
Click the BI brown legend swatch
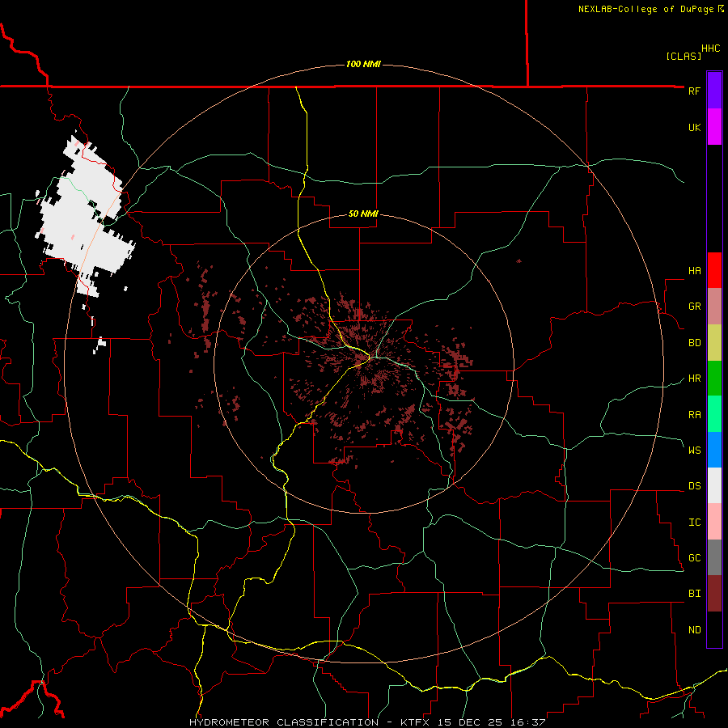(x=714, y=594)
